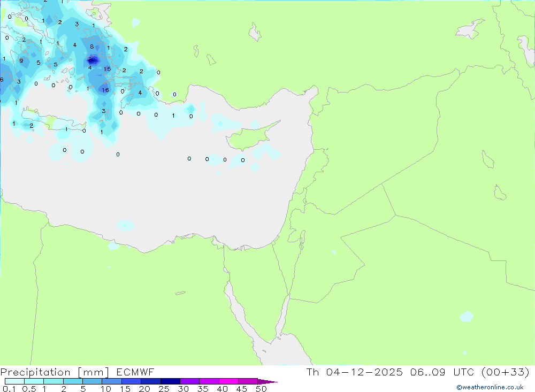Click the 1–2 mm legend color box
Screen dimensions: 535x392
[53, 381]
